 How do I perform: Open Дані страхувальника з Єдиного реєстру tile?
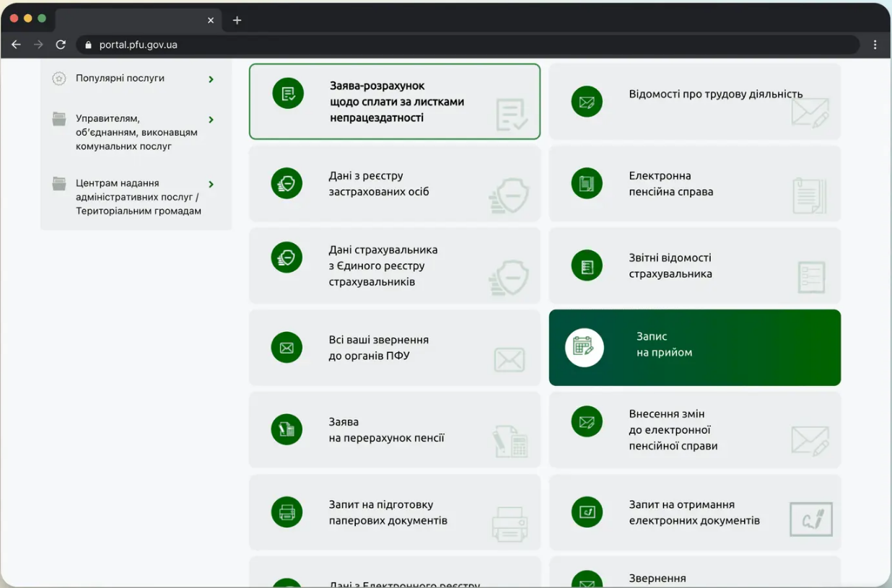tap(394, 266)
